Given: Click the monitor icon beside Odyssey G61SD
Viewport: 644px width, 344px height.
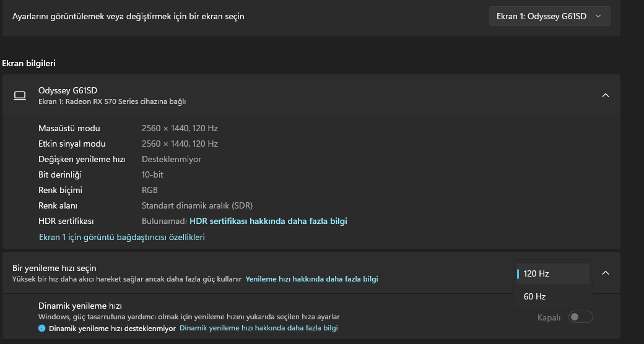Looking at the screenshot, I should [x=20, y=95].
